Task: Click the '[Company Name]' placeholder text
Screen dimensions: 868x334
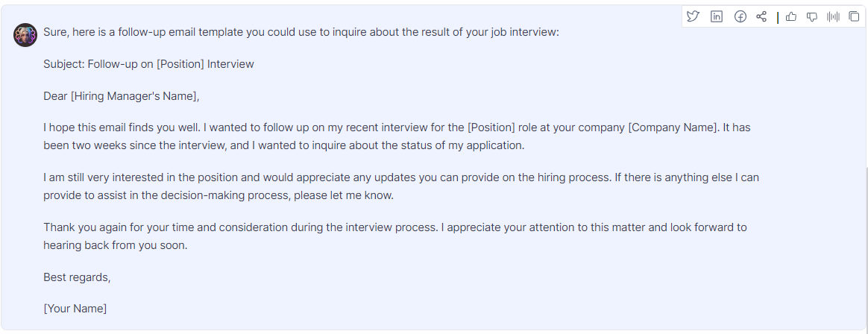Action: [x=673, y=127]
